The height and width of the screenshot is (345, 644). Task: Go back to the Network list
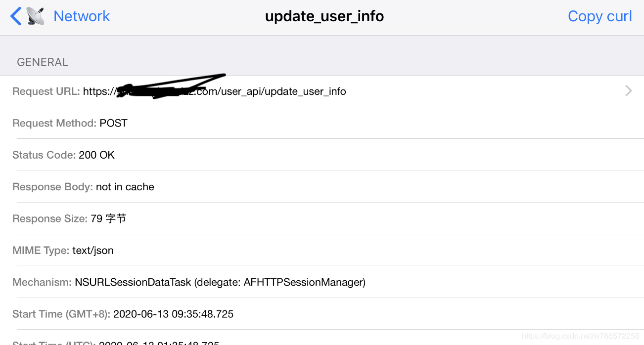(82, 16)
